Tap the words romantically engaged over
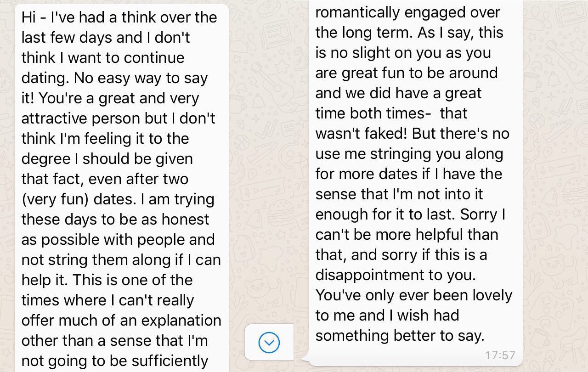588x372 pixels. tap(406, 12)
